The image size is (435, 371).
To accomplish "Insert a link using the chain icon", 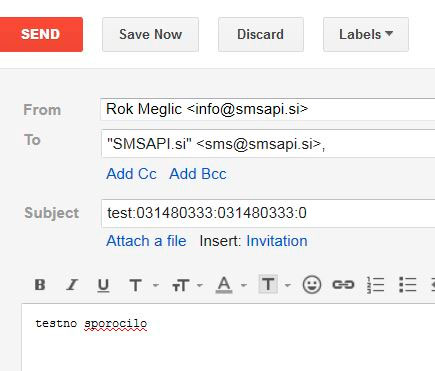I will coord(343,285).
